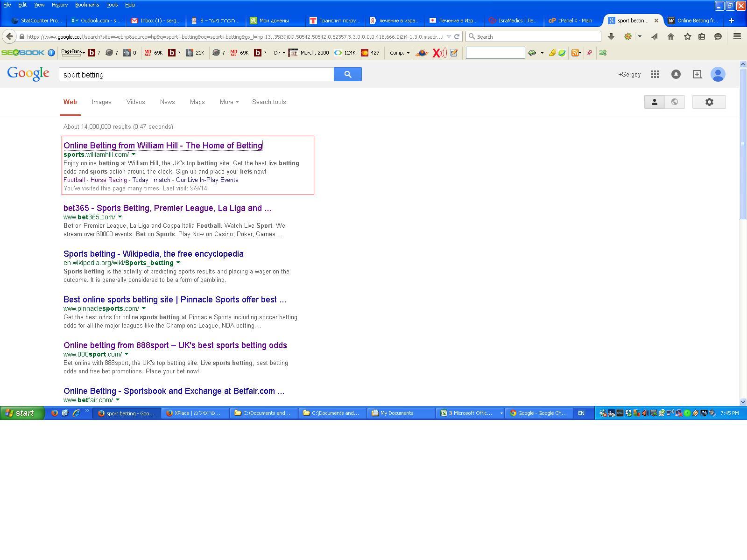
Task: Click the SEOBook logo in toolbar
Action: click(22, 53)
